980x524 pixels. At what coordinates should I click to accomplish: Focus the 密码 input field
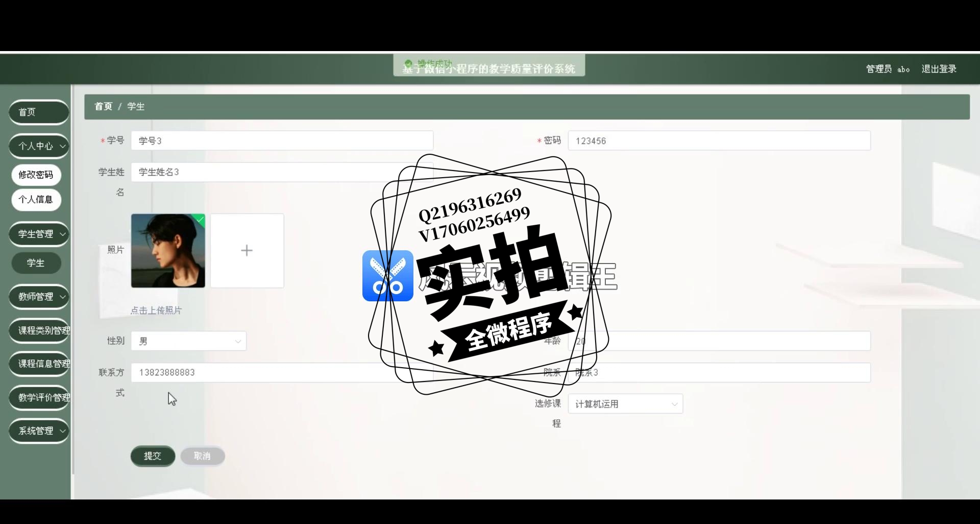(719, 140)
